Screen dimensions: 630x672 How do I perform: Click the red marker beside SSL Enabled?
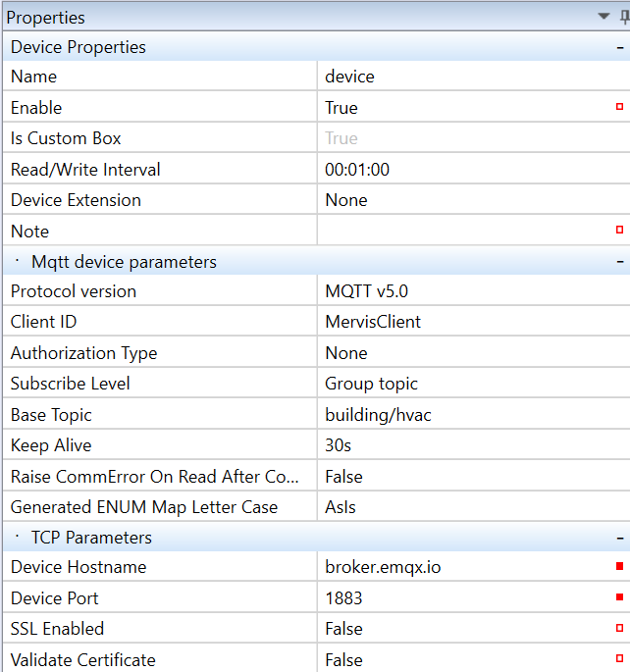click(x=619, y=629)
